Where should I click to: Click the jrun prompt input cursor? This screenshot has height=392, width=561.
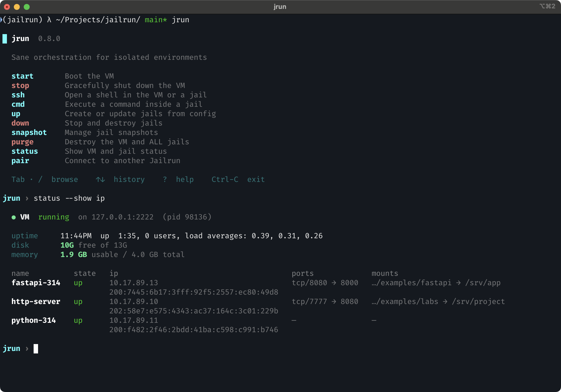click(36, 349)
